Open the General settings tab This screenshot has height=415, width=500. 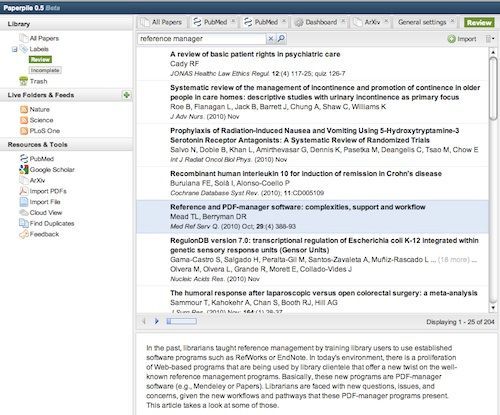(x=426, y=22)
